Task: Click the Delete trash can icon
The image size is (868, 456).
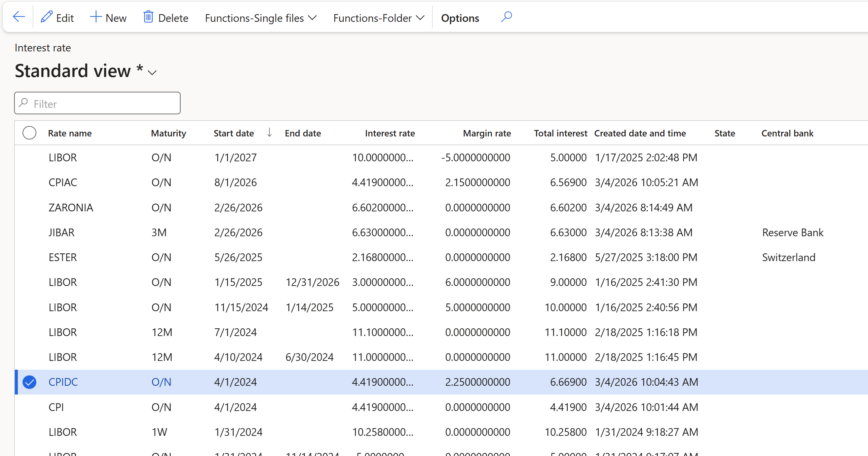Action: [148, 17]
